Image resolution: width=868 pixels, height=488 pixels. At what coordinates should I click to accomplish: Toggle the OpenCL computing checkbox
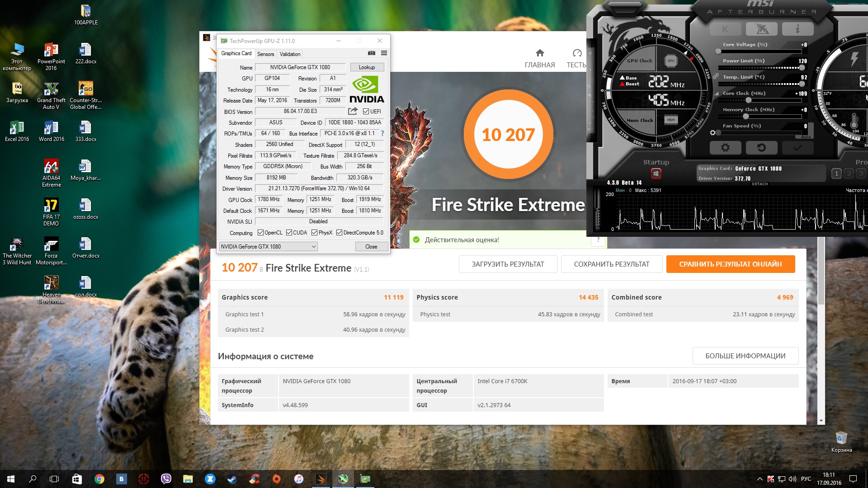coord(260,233)
